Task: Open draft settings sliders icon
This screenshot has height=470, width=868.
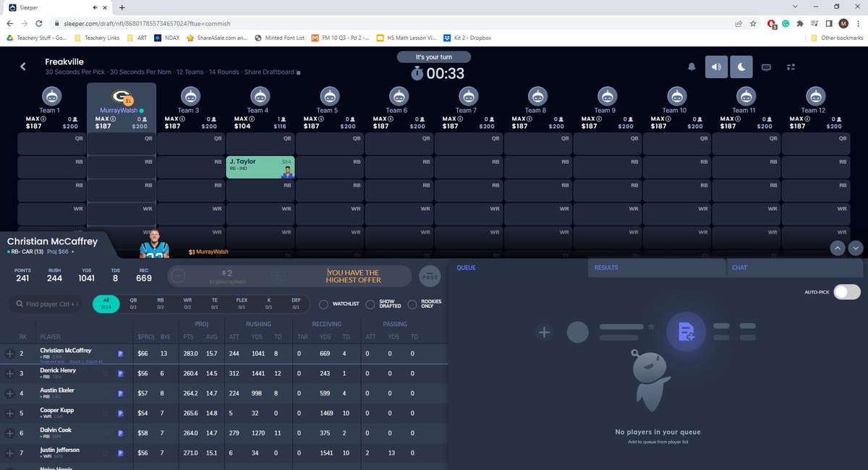Action: (791, 67)
